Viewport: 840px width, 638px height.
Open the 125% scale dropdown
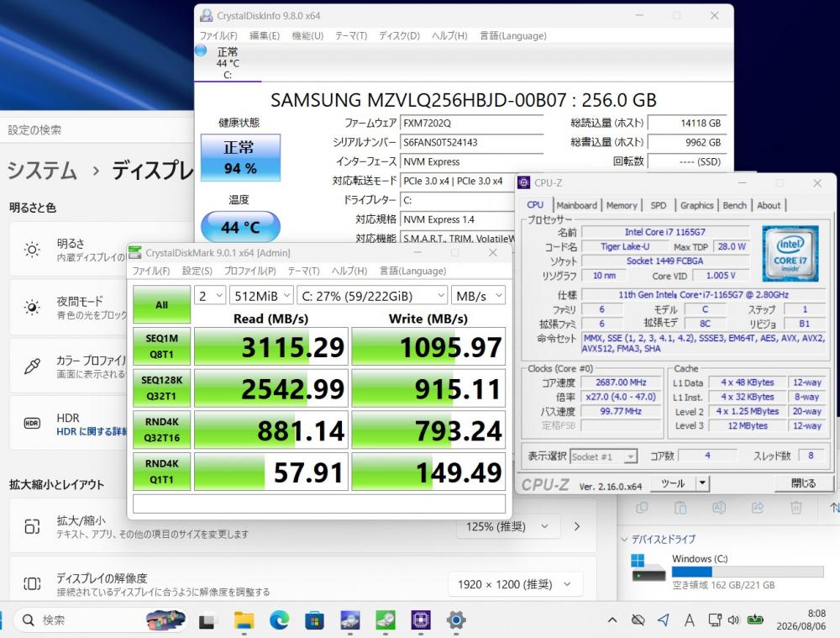point(508,526)
